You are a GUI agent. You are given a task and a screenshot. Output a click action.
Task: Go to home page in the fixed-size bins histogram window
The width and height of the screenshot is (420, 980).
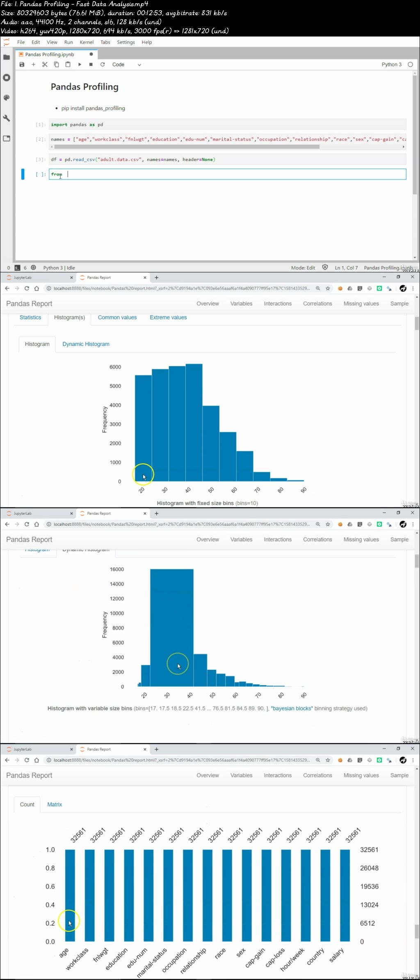coord(37,288)
